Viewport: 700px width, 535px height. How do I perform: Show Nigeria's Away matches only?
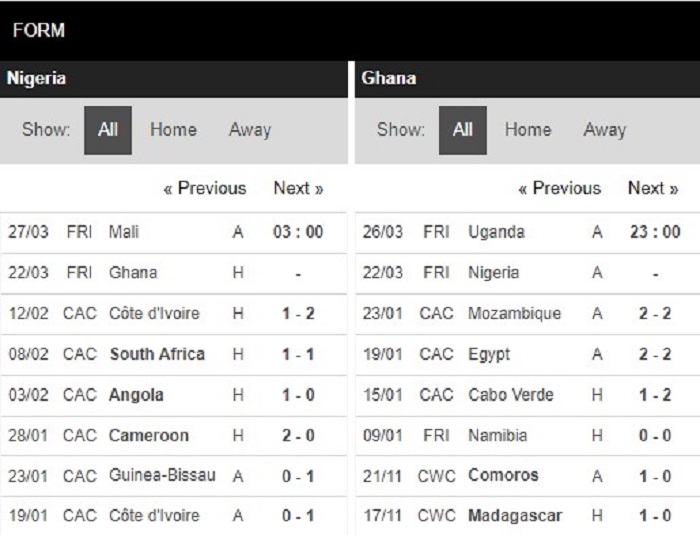250,130
